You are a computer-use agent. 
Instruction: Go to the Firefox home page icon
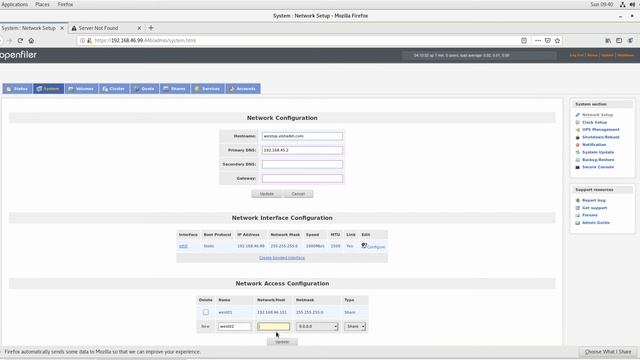click(x=31, y=40)
